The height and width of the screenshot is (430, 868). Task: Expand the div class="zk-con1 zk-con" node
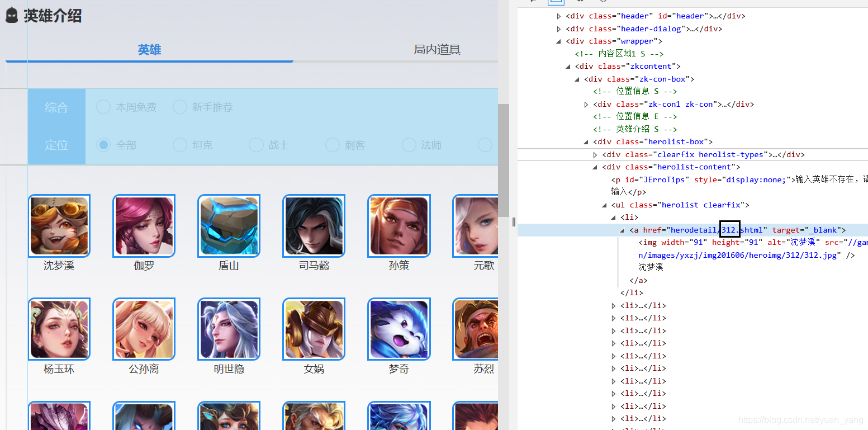click(x=586, y=105)
